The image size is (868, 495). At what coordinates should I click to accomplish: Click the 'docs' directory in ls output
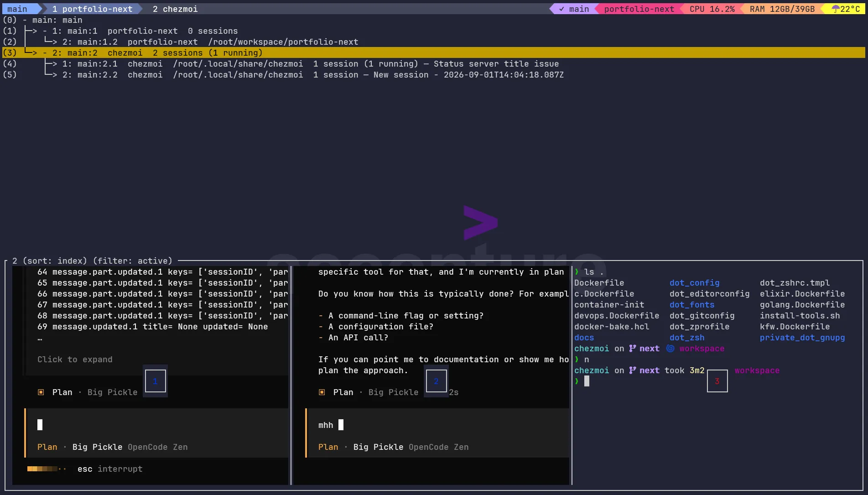pos(584,338)
